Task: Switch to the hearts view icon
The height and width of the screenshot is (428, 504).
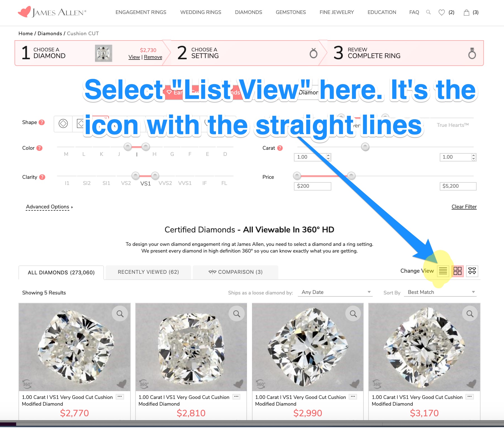Action: coord(472,271)
